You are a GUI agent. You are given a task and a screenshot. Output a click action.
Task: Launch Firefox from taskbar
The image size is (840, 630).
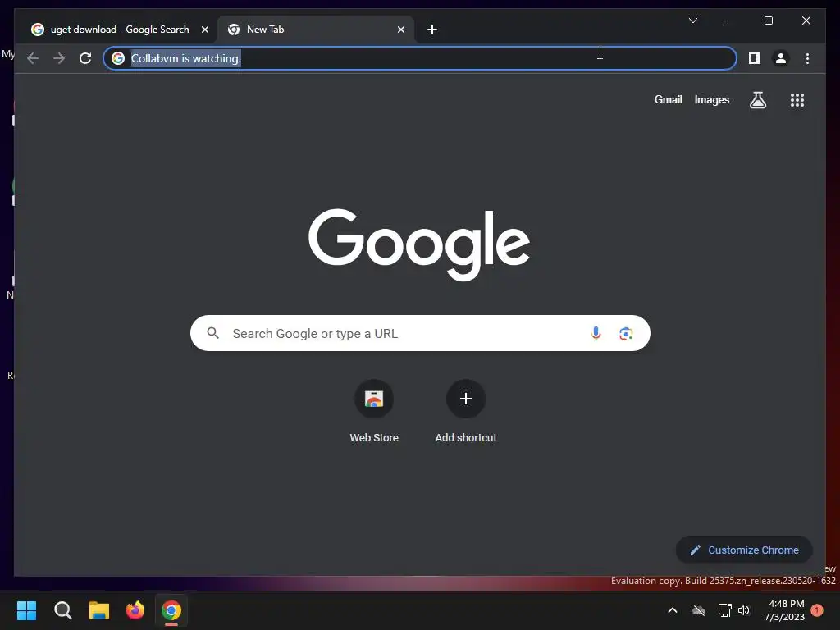135,610
